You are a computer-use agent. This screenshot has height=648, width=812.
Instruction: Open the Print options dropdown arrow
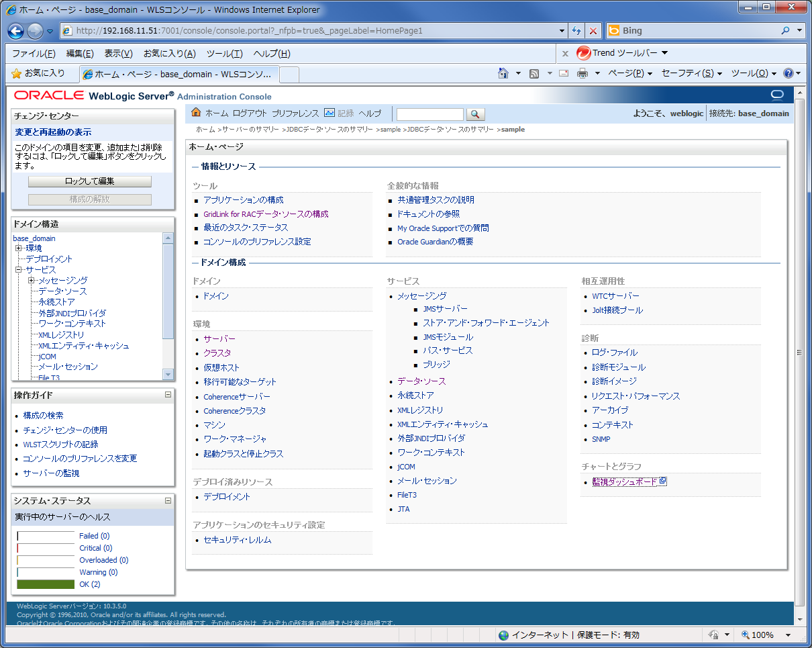click(x=597, y=73)
